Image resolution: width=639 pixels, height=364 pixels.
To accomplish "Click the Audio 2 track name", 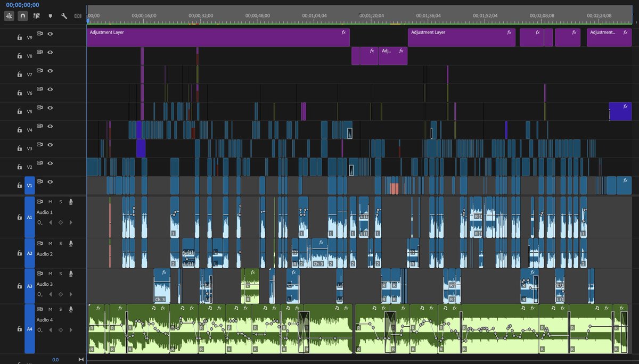I will coord(44,254).
